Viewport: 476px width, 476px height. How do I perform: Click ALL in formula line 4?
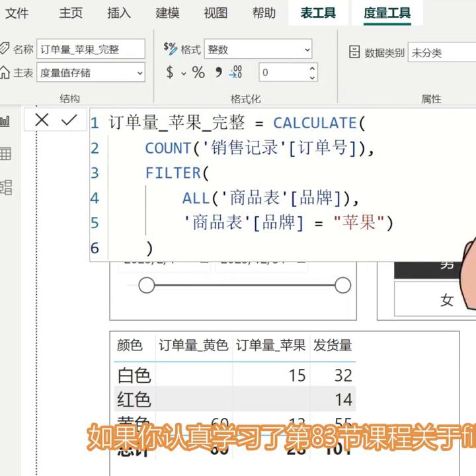click(x=196, y=198)
